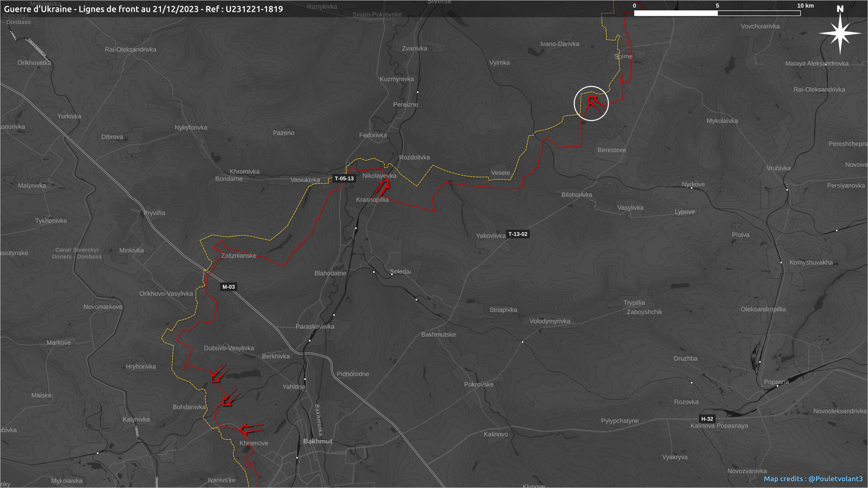
Task: Click the Zvanivka label
Action: pyautogui.click(x=415, y=48)
